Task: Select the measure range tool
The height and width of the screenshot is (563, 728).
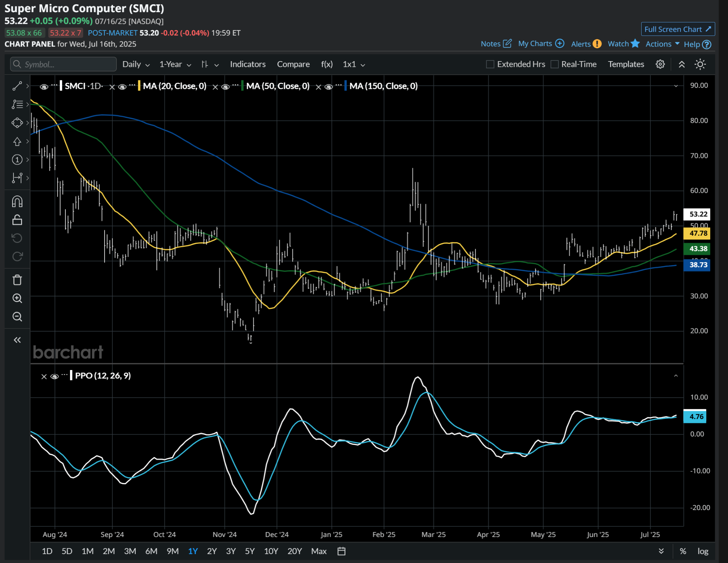Action: tap(17, 178)
